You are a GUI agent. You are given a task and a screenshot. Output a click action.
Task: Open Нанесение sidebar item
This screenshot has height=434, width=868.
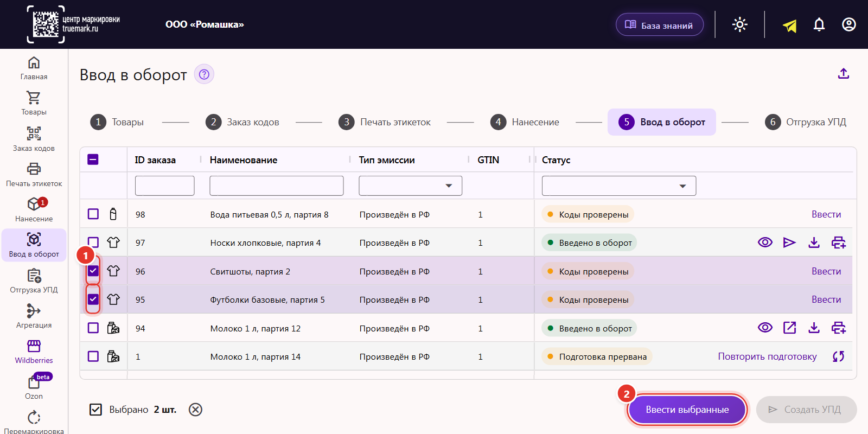pos(34,210)
